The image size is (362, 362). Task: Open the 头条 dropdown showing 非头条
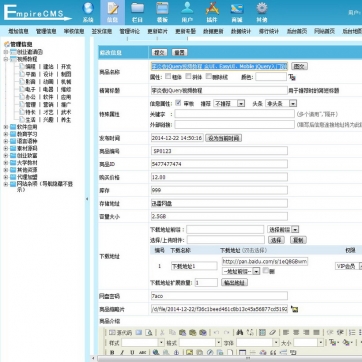pos(281,103)
